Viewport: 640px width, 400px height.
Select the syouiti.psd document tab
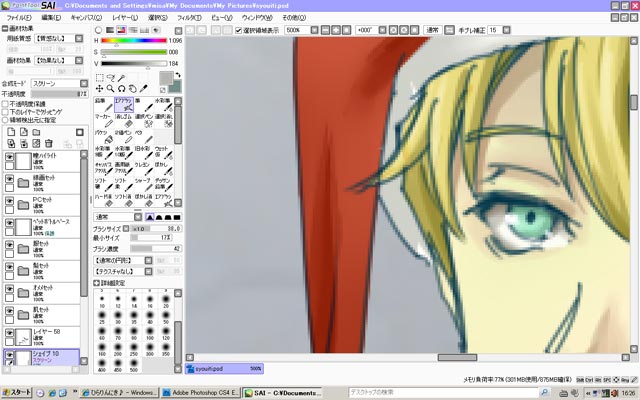(x=224, y=369)
